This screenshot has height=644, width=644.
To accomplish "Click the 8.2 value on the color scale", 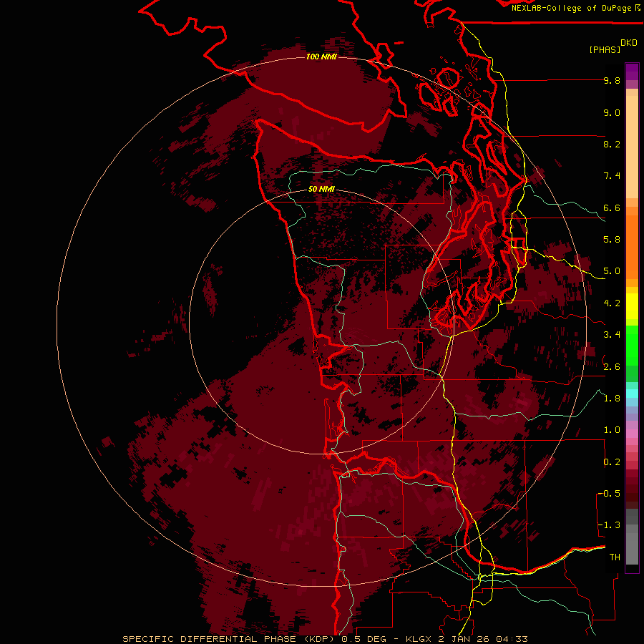I will coord(612,144).
